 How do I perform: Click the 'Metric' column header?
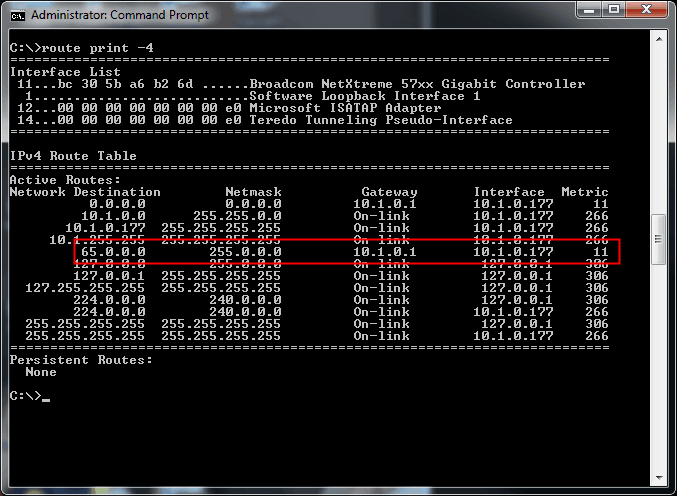pyautogui.click(x=585, y=192)
